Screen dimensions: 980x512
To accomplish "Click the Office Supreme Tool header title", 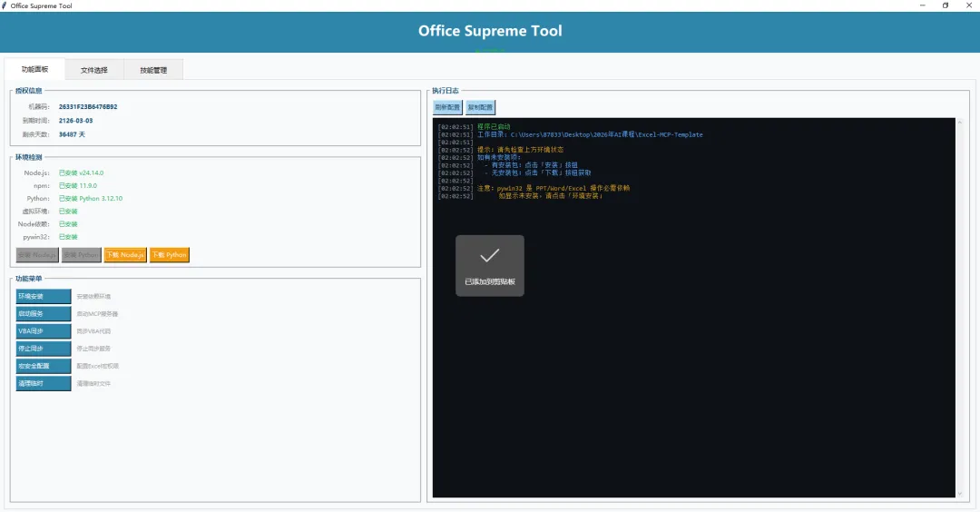I will coord(490,31).
